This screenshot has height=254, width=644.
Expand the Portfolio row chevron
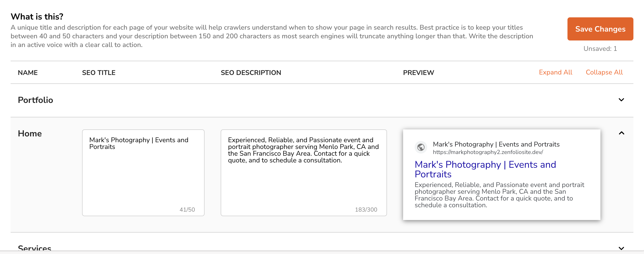(x=621, y=100)
